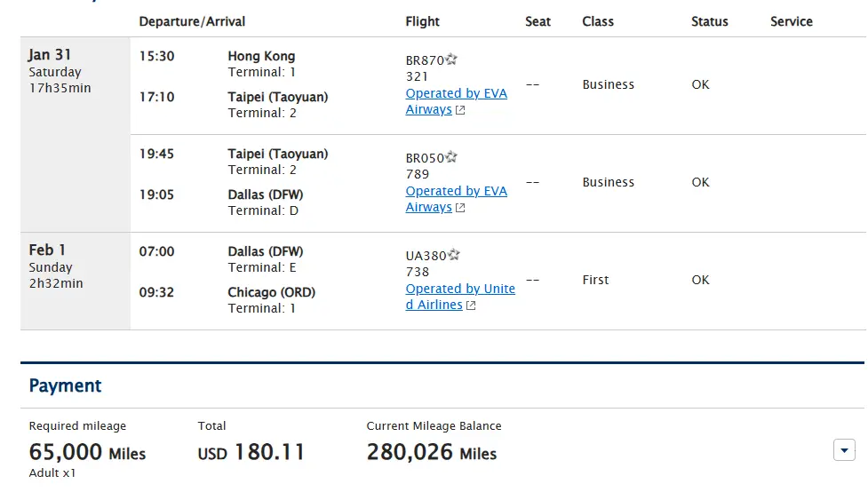This screenshot has height=492, width=868.
Task: Select the Jan 31 Saturday date cell
Action: (x=76, y=134)
